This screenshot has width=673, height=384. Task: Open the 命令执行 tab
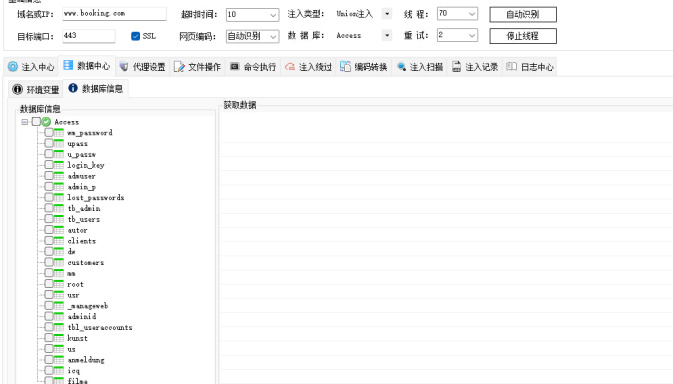(x=253, y=67)
